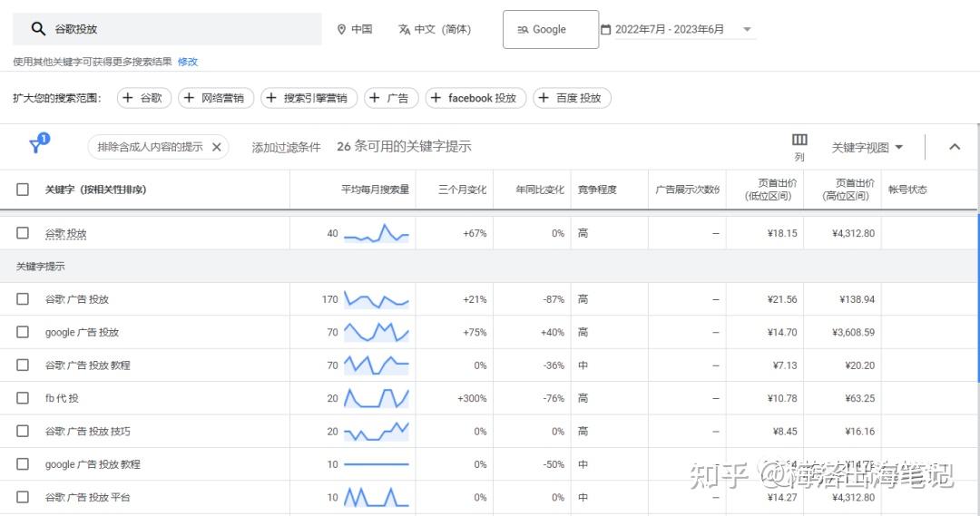Image resolution: width=980 pixels, height=516 pixels.
Task: Sort by 平均每月搜索量 column header
Action: [375, 190]
